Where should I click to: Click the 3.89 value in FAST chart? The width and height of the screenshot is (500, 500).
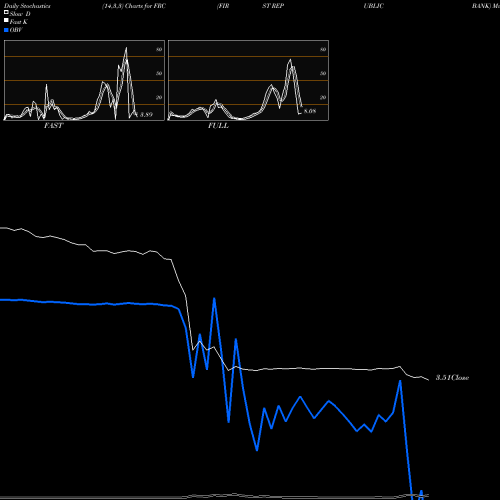tap(146, 114)
